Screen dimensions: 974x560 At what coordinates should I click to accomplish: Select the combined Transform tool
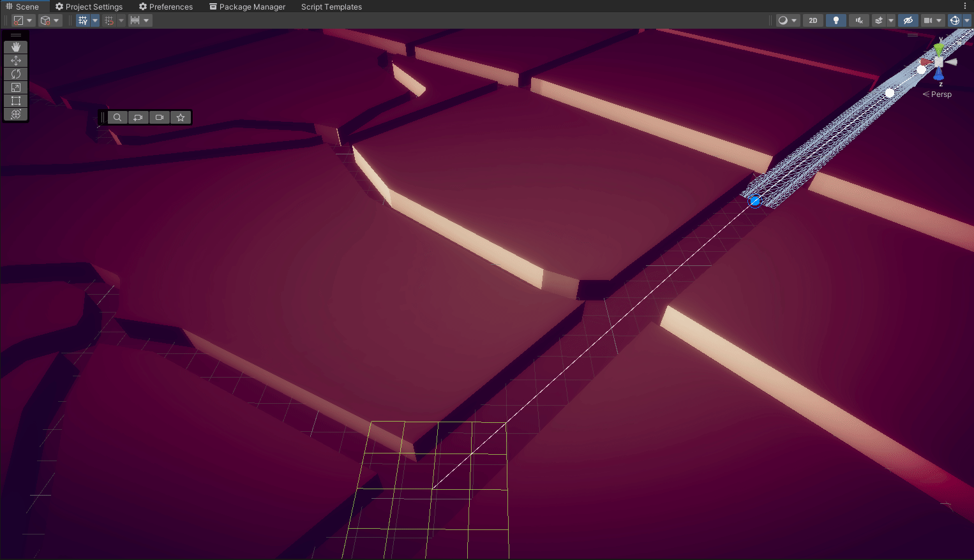[x=16, y=114]
